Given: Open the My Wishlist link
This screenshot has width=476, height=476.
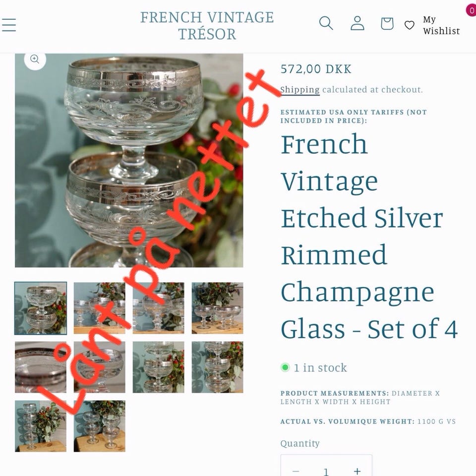Looking at the screenshot, I should click(441, 25).
